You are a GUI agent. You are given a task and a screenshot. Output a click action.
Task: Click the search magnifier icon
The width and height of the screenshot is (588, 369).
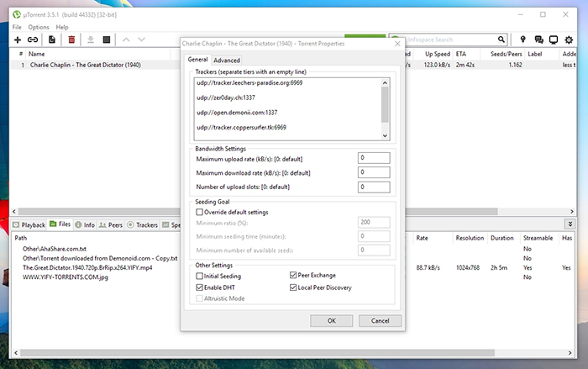click(x=501, y=40)
